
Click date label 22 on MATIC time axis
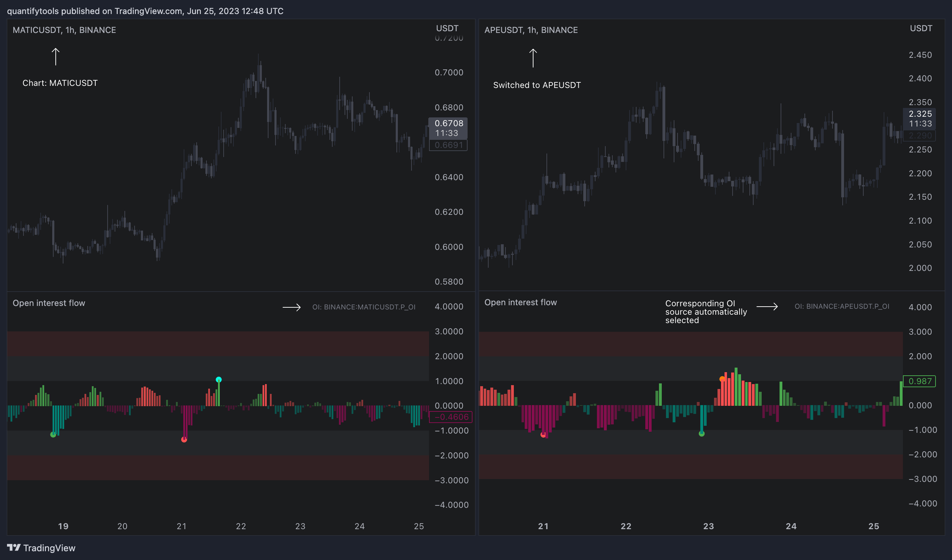pyautogui.click(x=241, y=526)
